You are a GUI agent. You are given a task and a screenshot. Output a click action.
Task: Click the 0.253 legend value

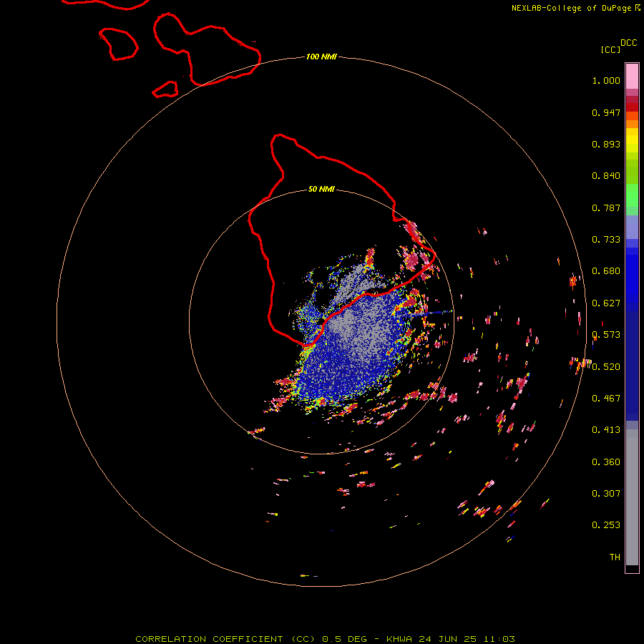[x=606, y=525]
